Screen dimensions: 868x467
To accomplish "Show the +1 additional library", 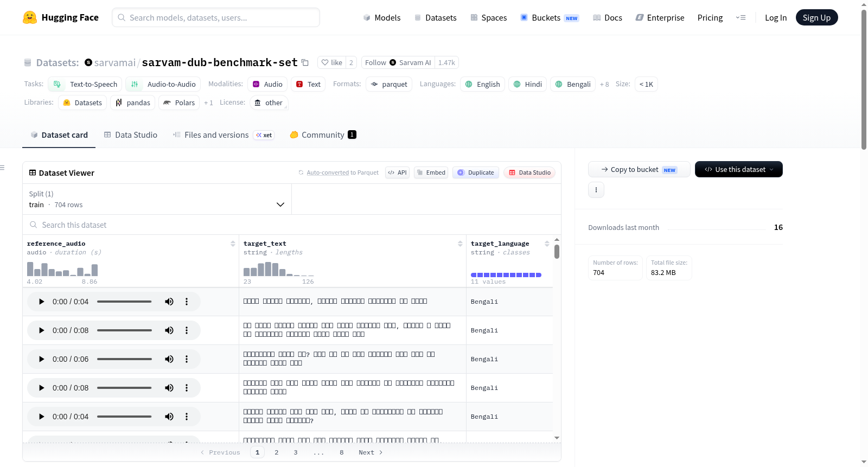I will point(208,103).
